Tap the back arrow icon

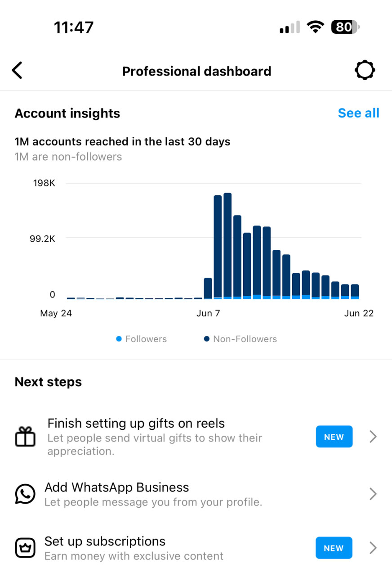17,71
